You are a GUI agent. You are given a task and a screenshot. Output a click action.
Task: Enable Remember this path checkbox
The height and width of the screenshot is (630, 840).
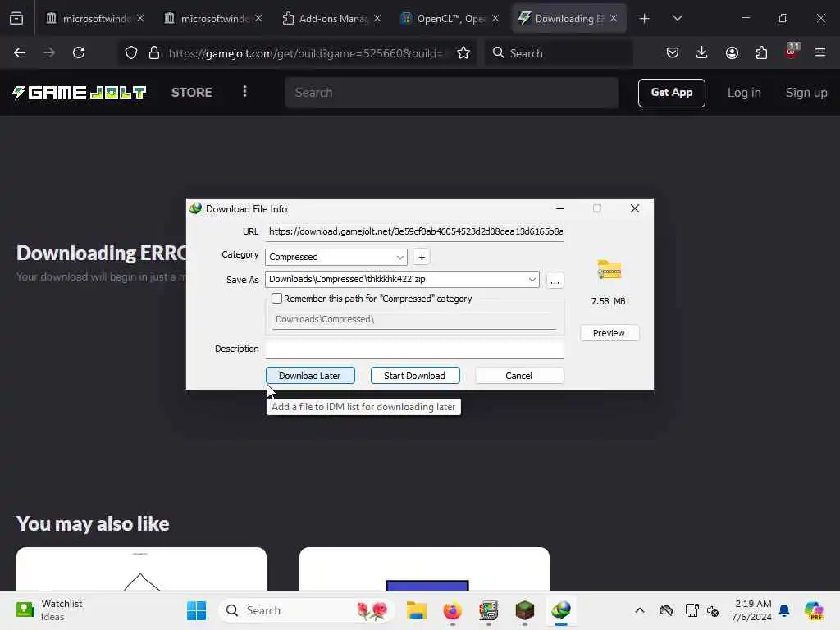(277, 299)
